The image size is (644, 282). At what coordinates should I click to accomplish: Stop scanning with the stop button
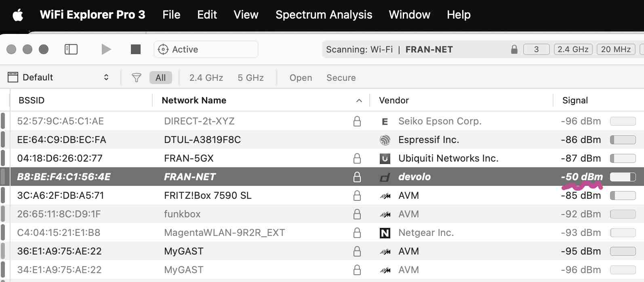136,49
